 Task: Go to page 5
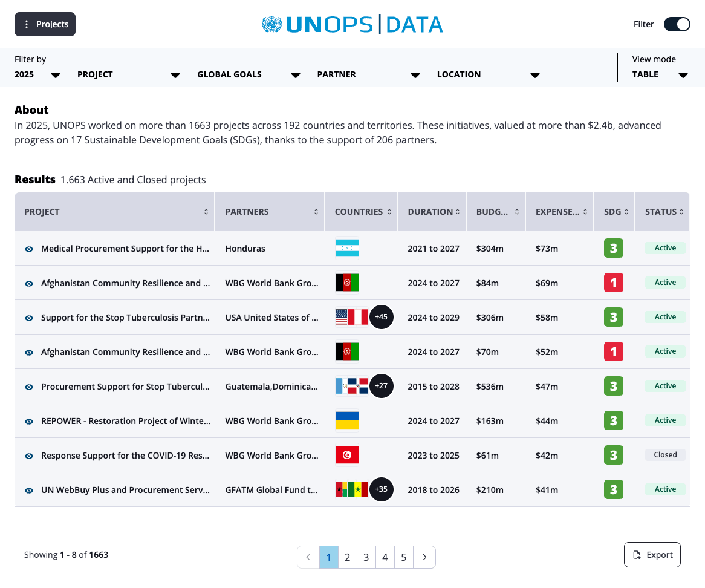pyautogui.click(x=404, y=557)
